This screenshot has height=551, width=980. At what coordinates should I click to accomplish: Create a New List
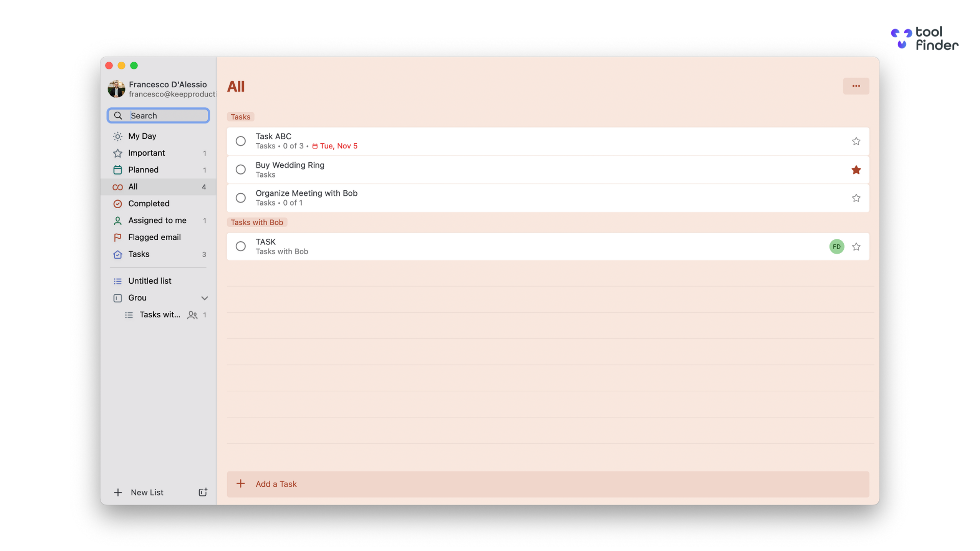click(146, 492)
